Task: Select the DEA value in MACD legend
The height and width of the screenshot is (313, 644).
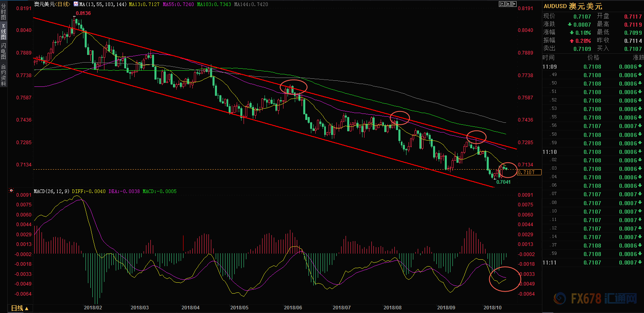Action: tap(124, 191)
